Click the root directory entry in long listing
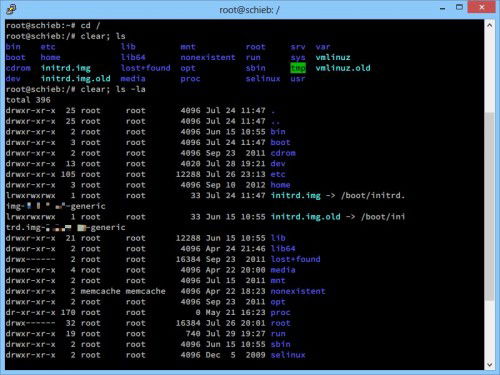 [280, 323]
